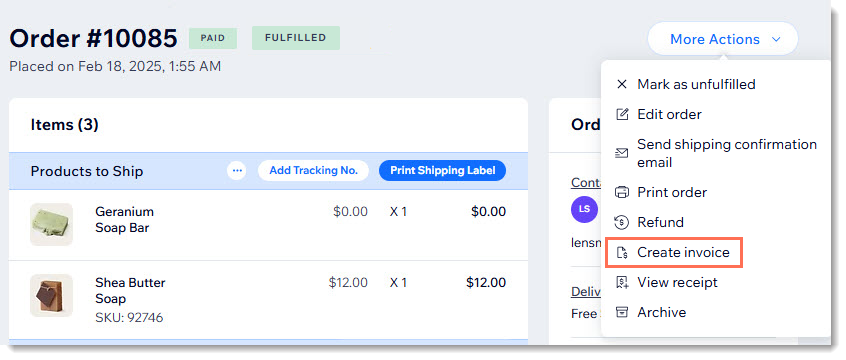Image resolution: width=846 pixels, height=360 pixels.
Task: Select the View receipt menu entry
Action: pos(677,282)
